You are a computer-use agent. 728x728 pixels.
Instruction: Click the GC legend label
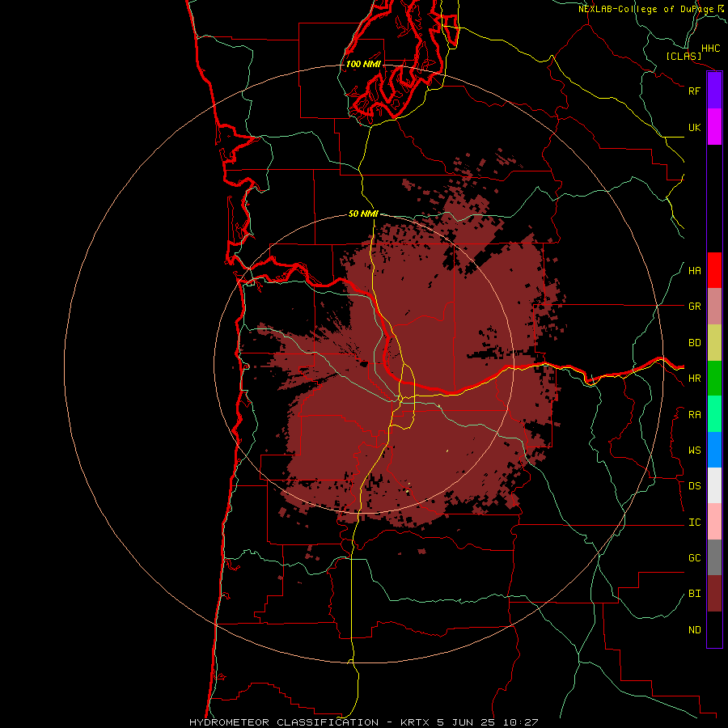click(x=694, y=558)
